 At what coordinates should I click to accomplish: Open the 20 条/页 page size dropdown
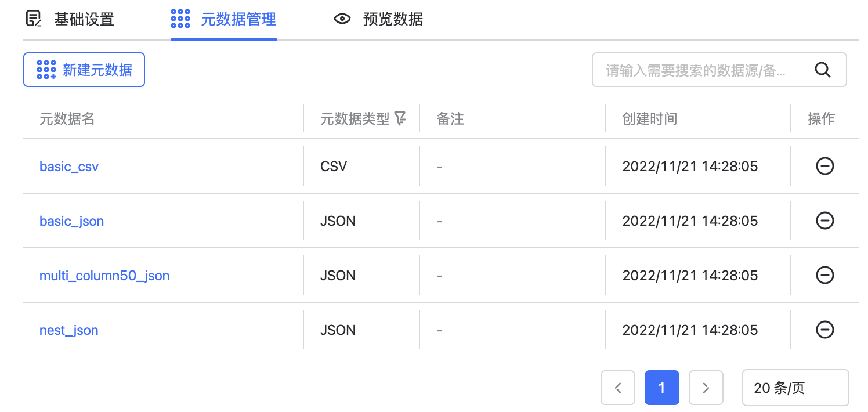coord(795,388)
